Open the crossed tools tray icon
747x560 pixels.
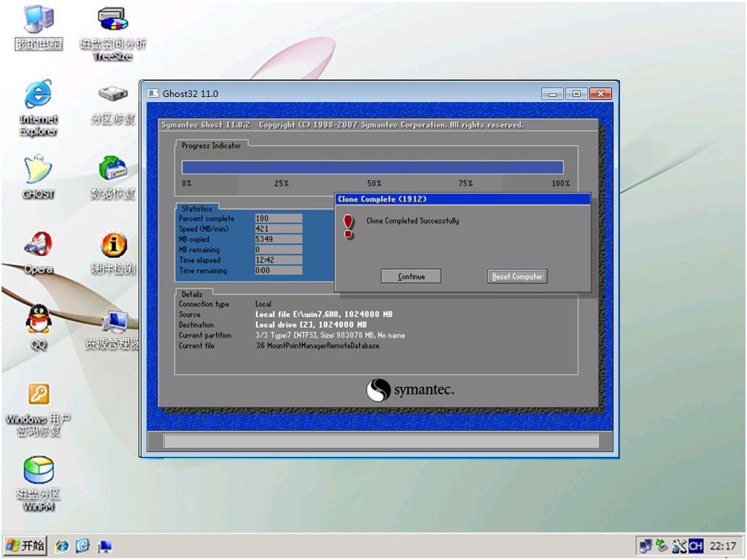pyautogui.click(x=678, y=545)
